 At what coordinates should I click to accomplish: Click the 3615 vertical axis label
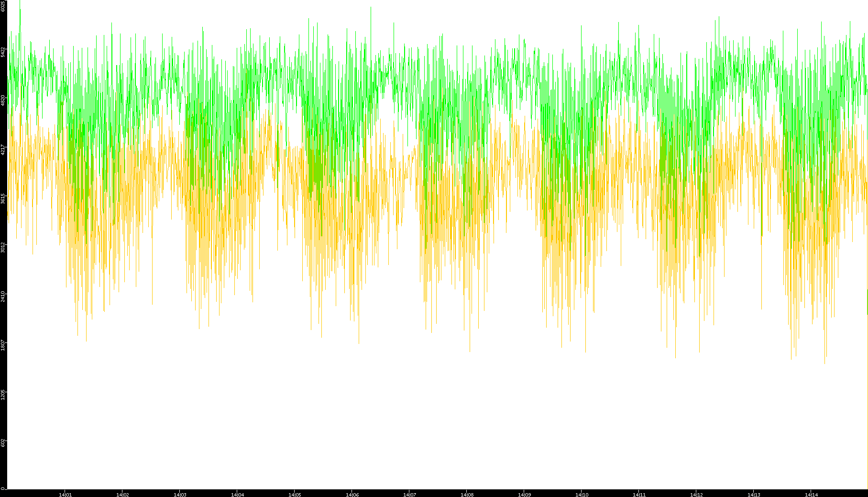pyautogui.click(x=3, y=199)
